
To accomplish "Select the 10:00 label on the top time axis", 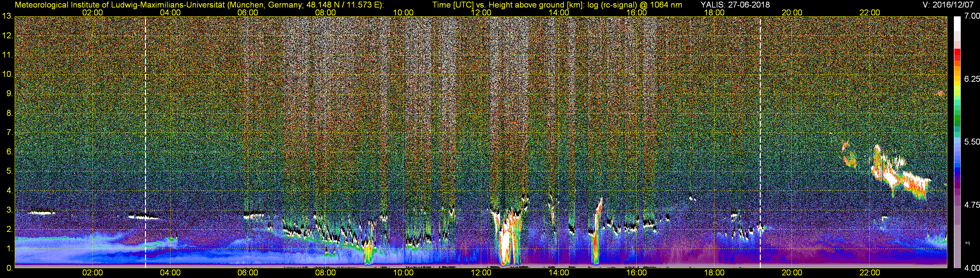I will [x=403, y=12].
